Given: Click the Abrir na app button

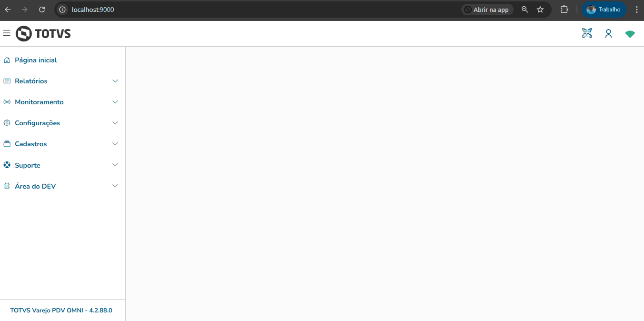Looking at the screenshot, I should tap(487, 10).
